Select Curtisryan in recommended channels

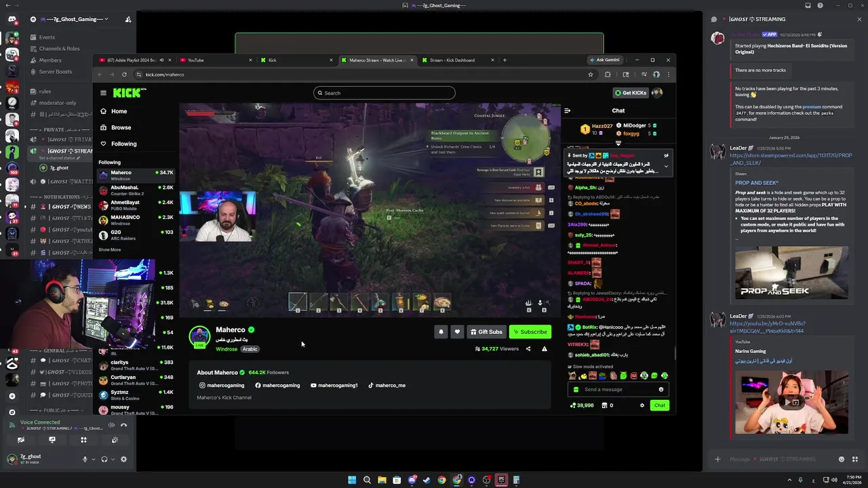[x=136, y=380]
